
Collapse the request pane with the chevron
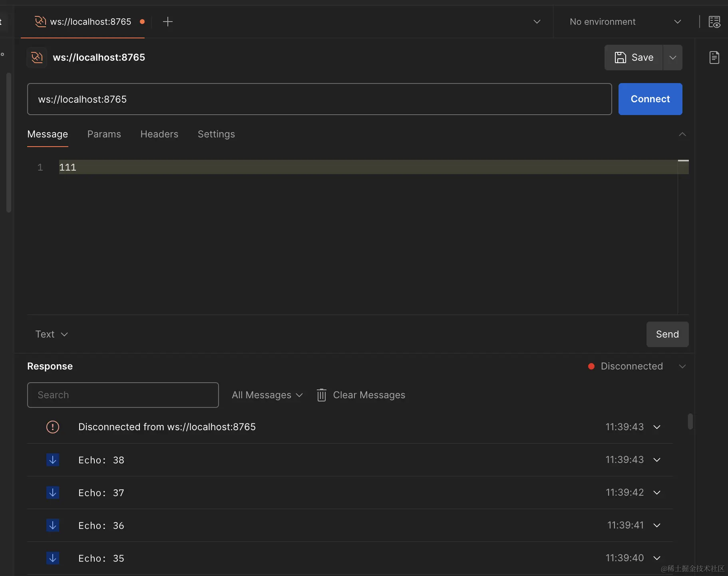682,134
